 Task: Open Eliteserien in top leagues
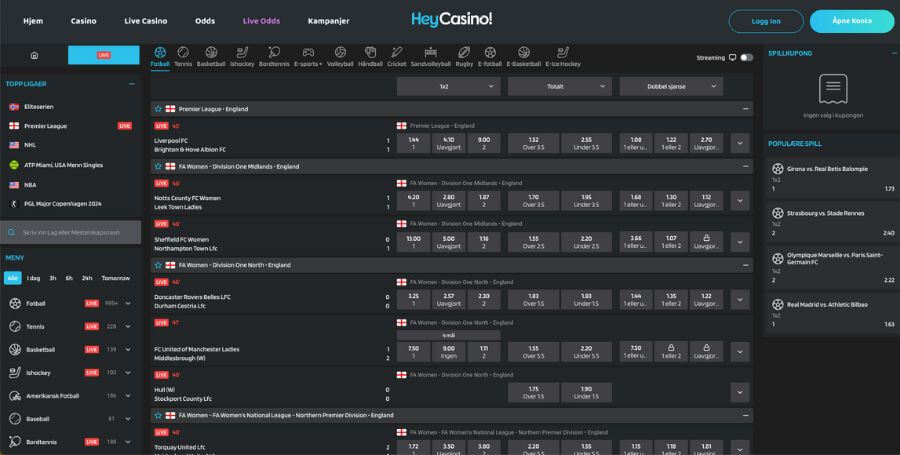pos(38,107)
